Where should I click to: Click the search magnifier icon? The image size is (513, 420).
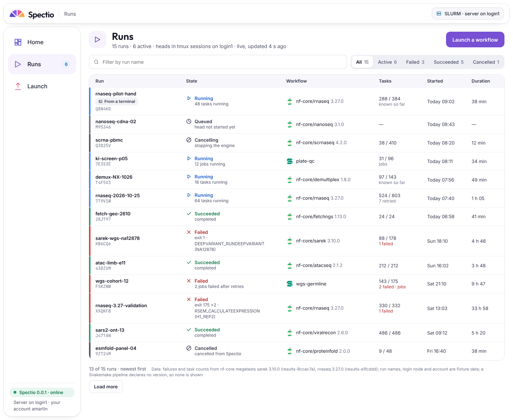(96, 62)
